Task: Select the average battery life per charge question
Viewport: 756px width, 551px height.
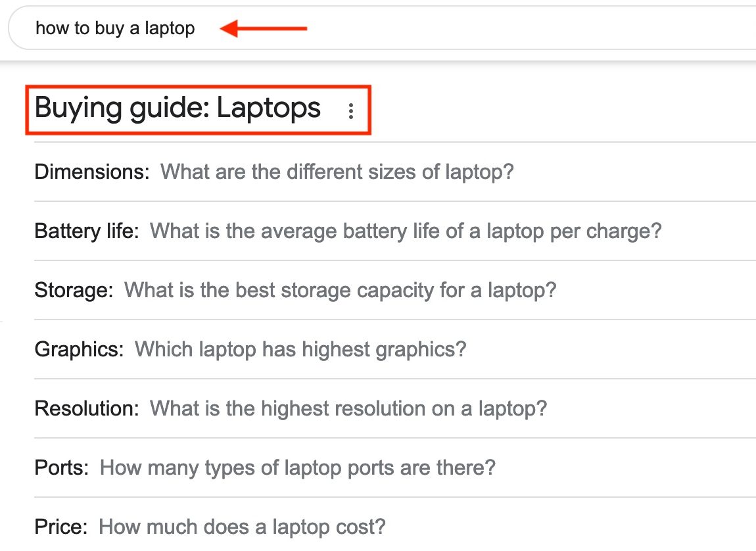Action: 406,231
